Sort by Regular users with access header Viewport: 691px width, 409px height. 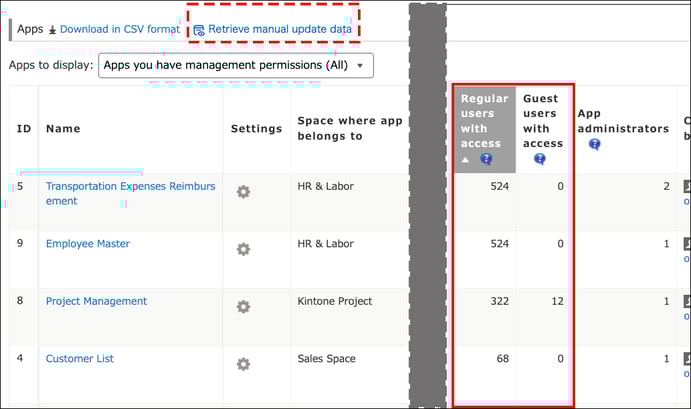[x=484, y=121]
